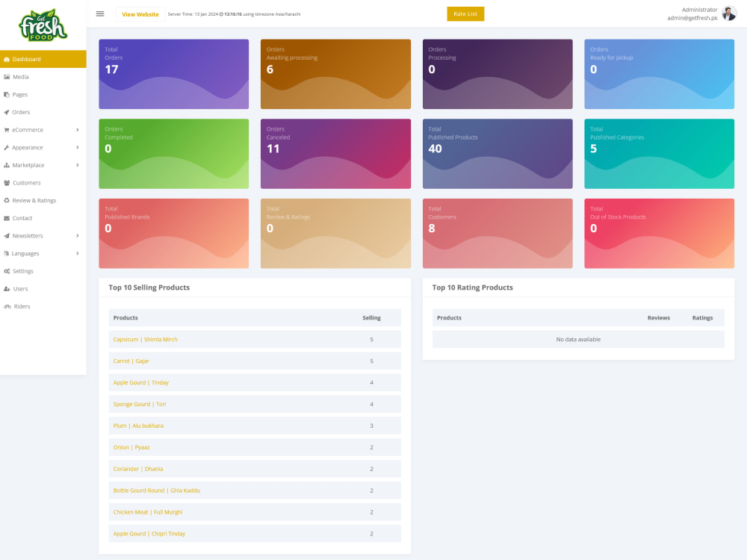This screenshot has height=560, width=747.
Task: Click the administrator profile avatar
Action: click(x=729, y=13)
